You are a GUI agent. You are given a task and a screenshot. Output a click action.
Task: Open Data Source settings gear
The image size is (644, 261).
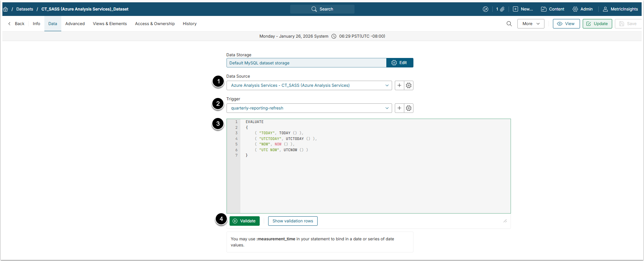pos(409,85)
